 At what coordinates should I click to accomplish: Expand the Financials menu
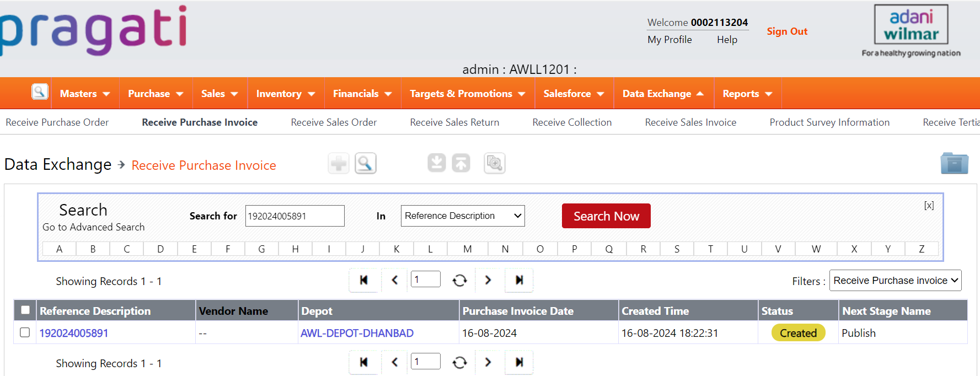pos(362,94)
